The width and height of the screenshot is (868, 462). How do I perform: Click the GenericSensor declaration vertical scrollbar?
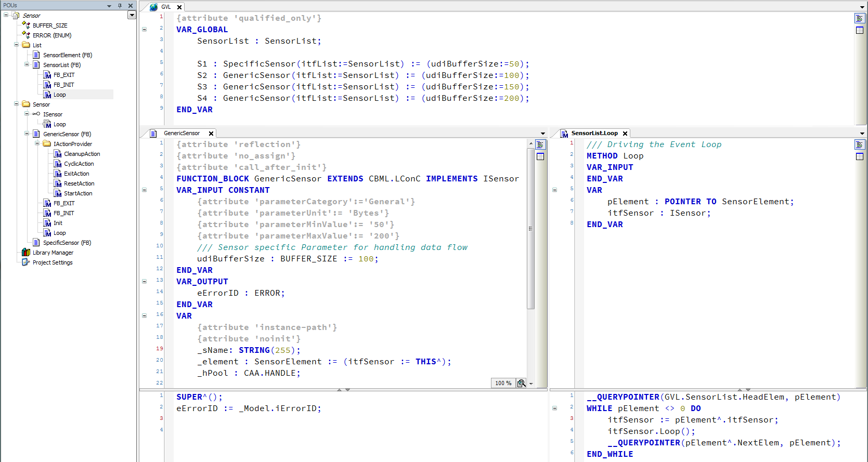(530, 229)
